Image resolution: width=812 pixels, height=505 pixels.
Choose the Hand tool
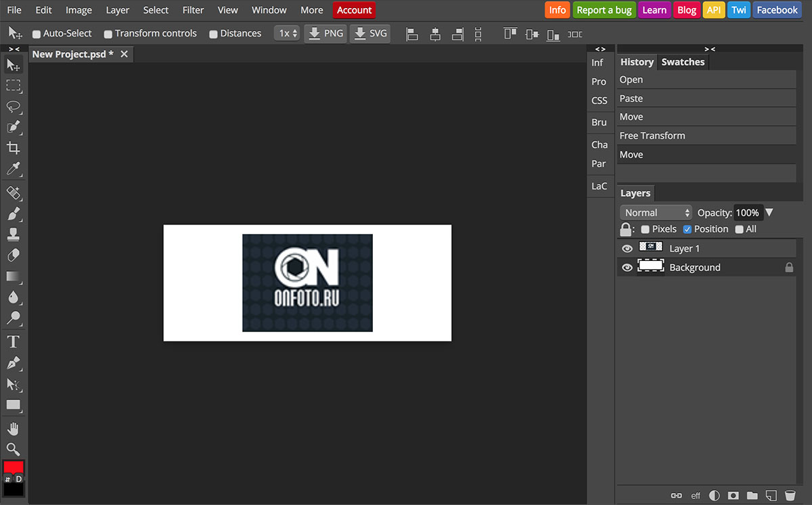14,429
